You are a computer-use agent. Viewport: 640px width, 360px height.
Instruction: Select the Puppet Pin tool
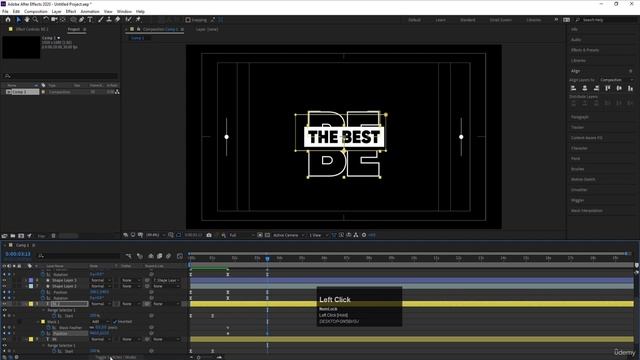pyautogui.click(x=138, y=20)
